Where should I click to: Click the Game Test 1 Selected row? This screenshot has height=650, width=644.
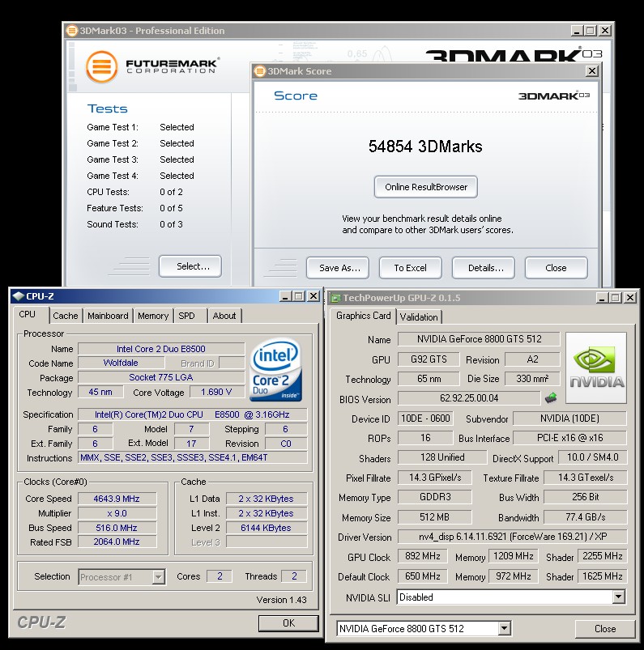click(x=140, y=127)
